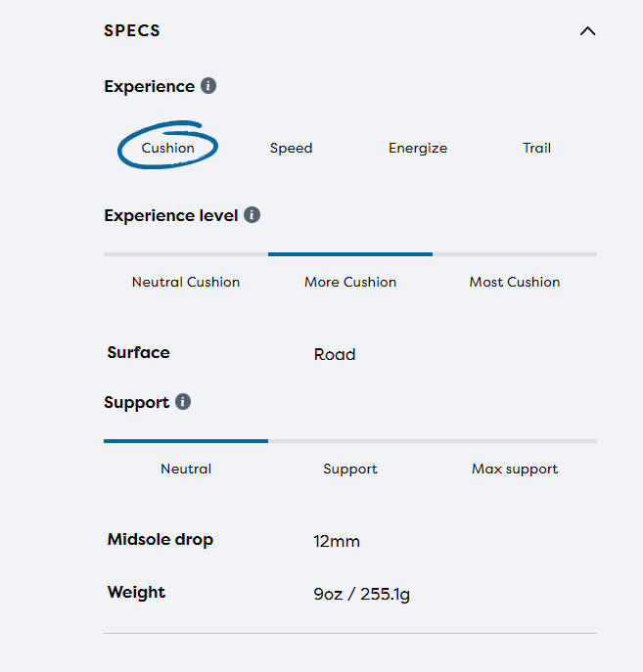The height and width of the screenshot is (672, 643).
Task: Click the Neutral support label
Action: (x=186, y=469)
